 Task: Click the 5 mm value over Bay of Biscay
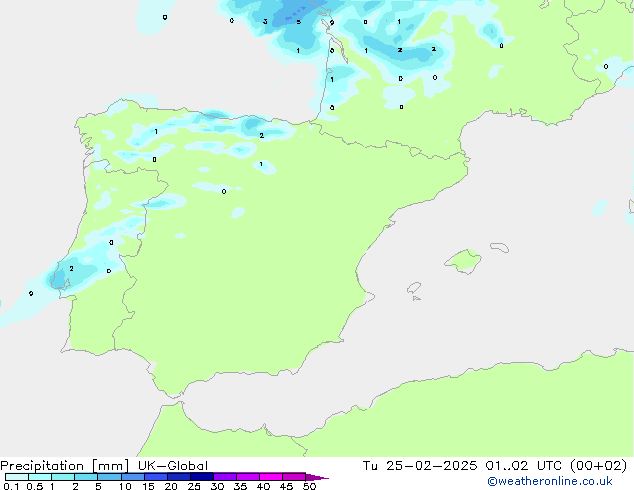click(x=298, y=22)
